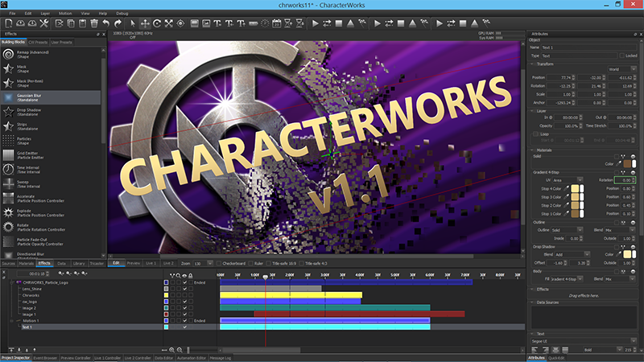Toggle visibility checkbox for cw_logo layer
Viewport: 644px width, 362px height.
[x=184, y=302]
